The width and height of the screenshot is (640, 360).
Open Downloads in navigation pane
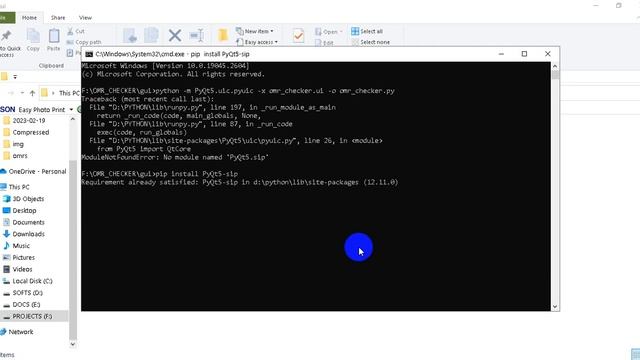(24, 234)
